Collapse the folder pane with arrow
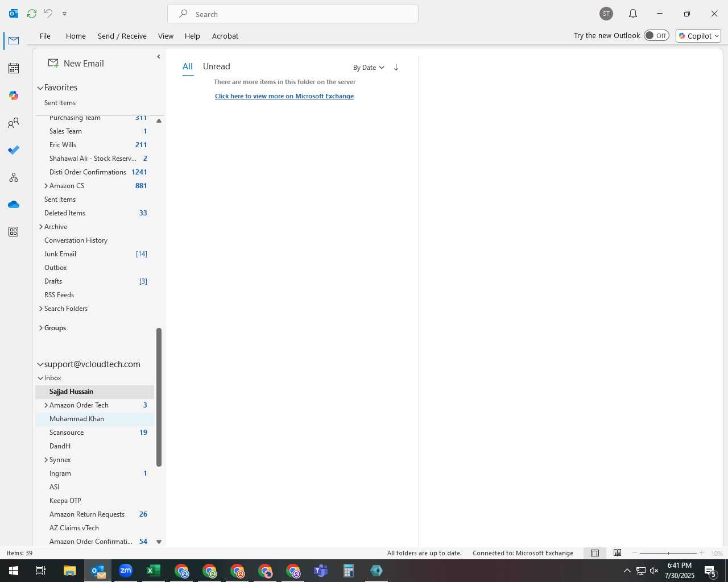728x582 pixels. 158,56
